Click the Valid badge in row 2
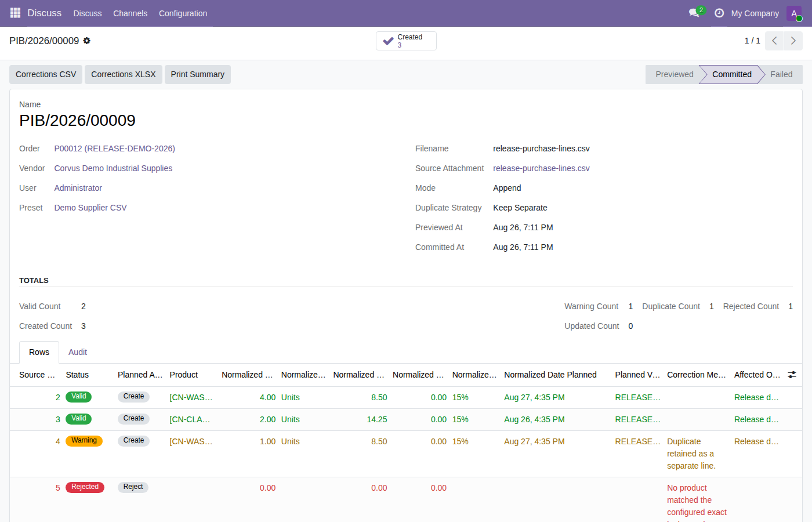 (x=79, y=397)
